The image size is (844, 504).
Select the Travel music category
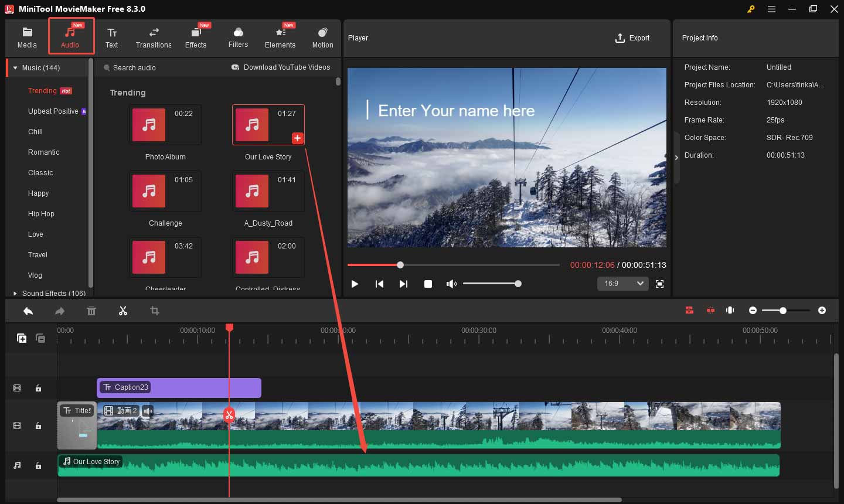pyautogui.click(x=38, y=255)
